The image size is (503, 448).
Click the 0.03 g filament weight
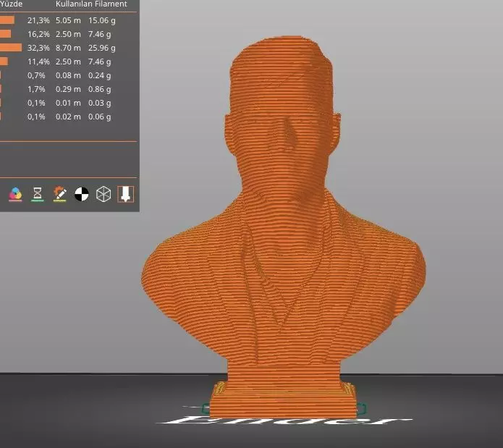pyautogui.click(x=100, y=103)
